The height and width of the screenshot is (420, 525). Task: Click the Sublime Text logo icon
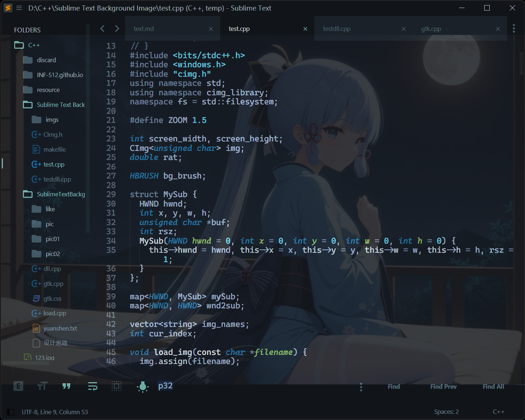pyautogui.click(x=8, y=8)
